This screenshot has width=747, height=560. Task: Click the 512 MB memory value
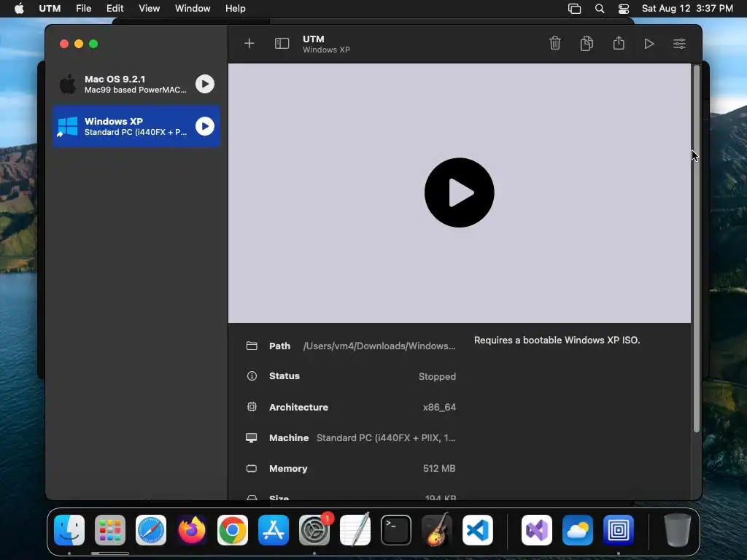coord(439,469)
